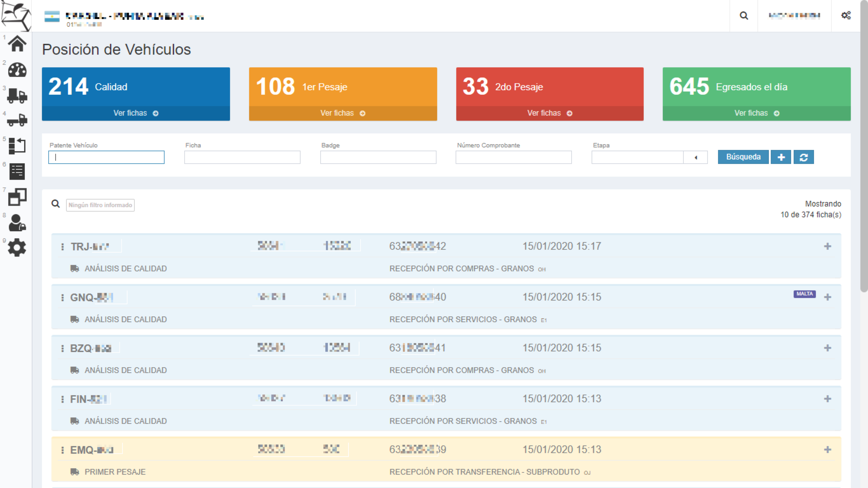Expand the BZQ vehicle row details
868x488 pixels.
[x=827, y=348]
